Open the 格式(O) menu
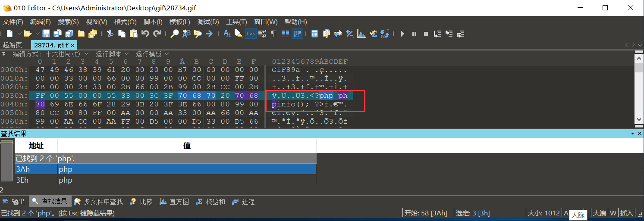The image size is (644, 221). point(125,22)
